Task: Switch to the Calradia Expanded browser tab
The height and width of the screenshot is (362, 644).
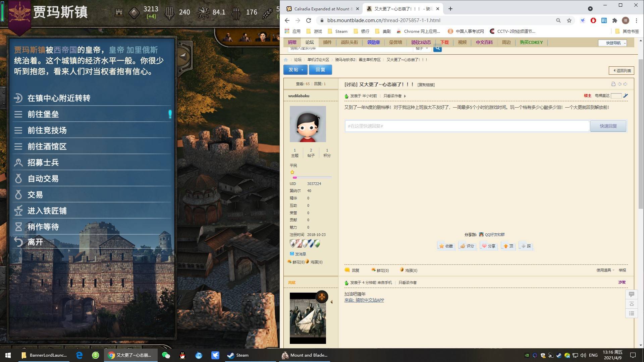Action: tap(322, 9)
